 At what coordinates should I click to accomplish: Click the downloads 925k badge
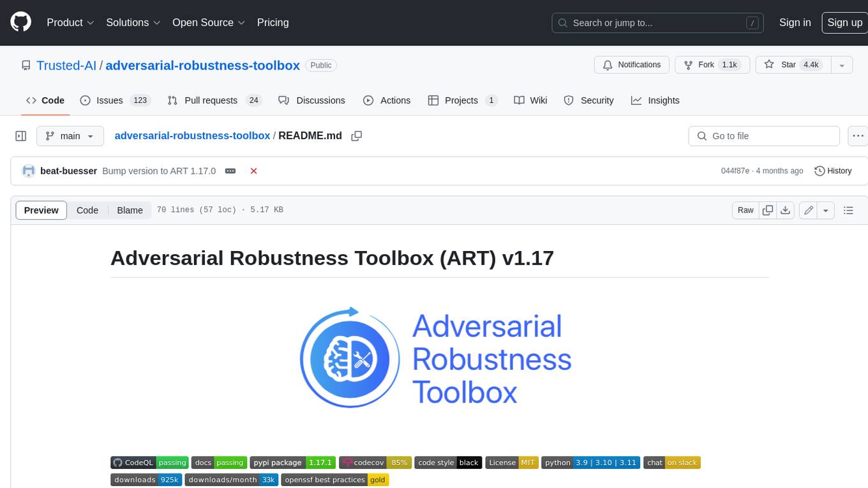tap(146, 480)
